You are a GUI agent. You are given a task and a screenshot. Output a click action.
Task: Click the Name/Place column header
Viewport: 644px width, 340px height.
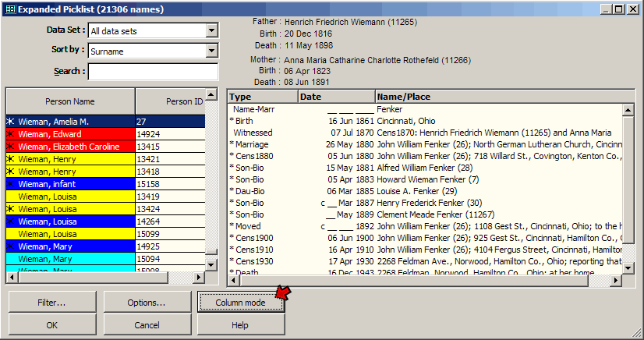[x=505, y=97]
